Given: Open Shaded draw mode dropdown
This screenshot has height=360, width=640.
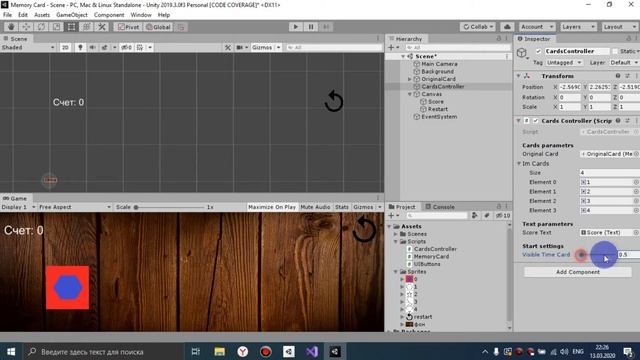Looking at the screenshot, I should coord(28,47).
